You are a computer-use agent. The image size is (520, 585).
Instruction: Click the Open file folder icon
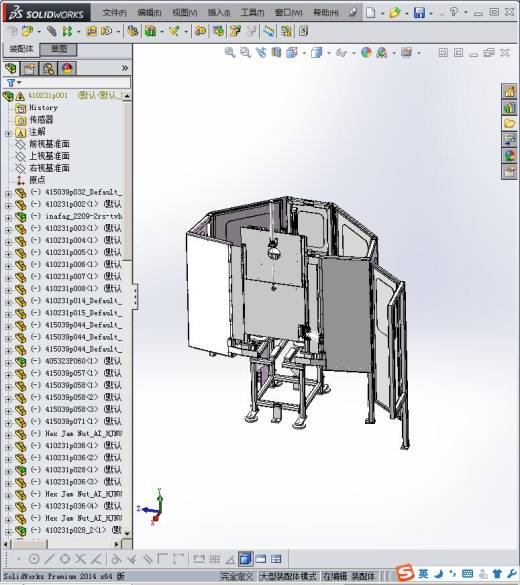394,13
